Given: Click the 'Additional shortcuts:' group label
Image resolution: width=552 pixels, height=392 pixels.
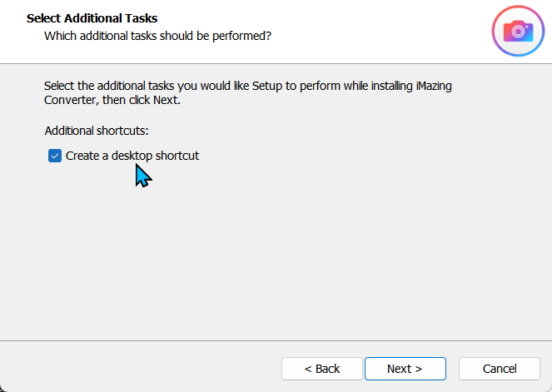Looking at the screenshot, I should 97,131.
